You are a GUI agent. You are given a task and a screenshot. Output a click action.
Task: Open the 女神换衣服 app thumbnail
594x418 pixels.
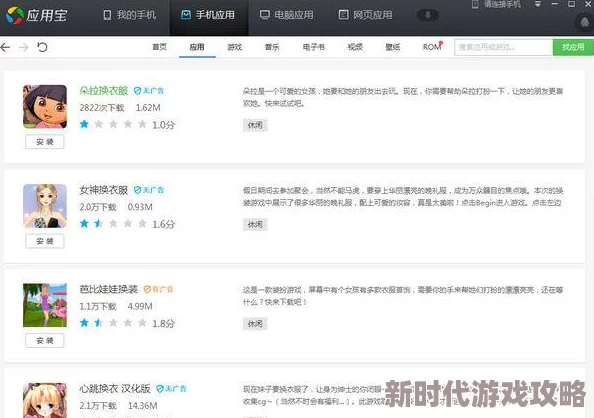45,206
